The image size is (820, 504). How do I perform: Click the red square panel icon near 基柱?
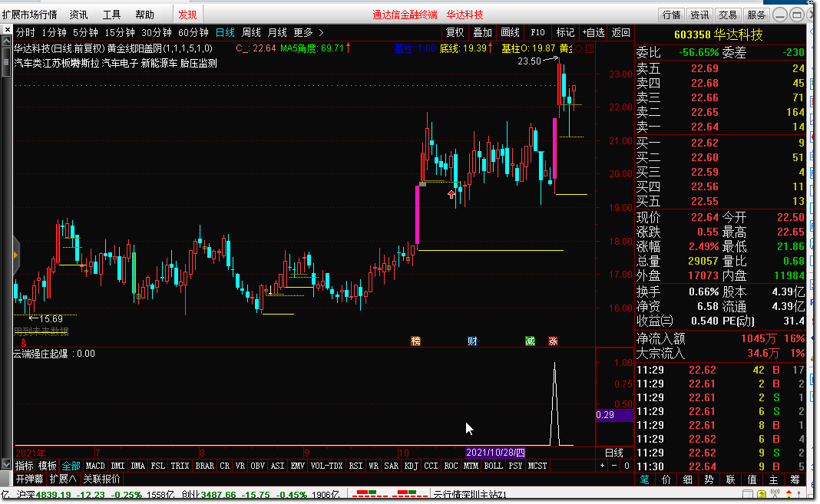coord(590,48)
